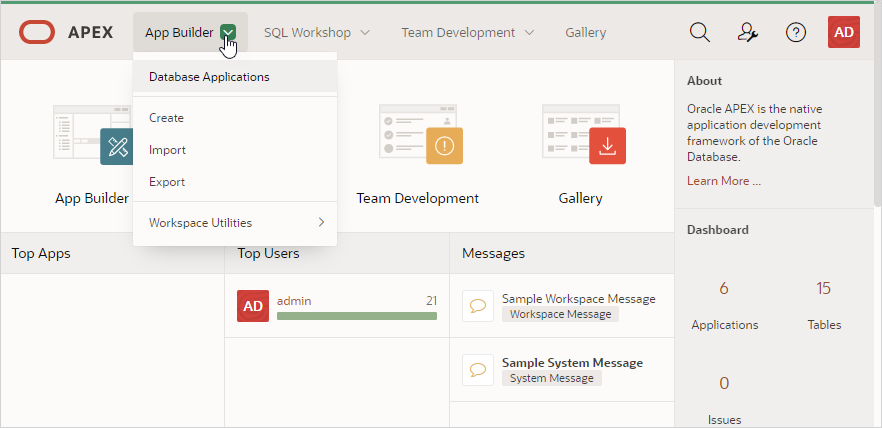Click the Gallery tile label
The width and height of the screenshot is (882, 428).
click(x=580, y=198)
